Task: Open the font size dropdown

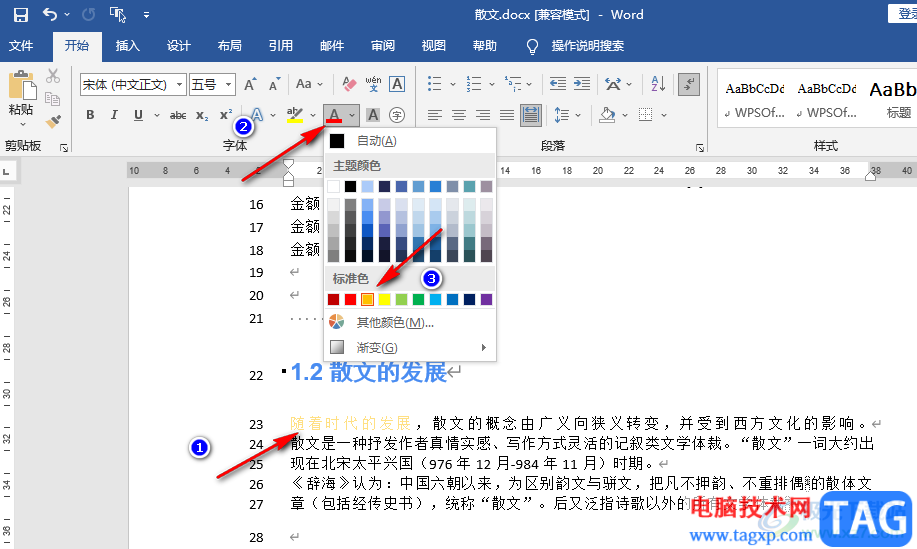Action: coord(229,85)
